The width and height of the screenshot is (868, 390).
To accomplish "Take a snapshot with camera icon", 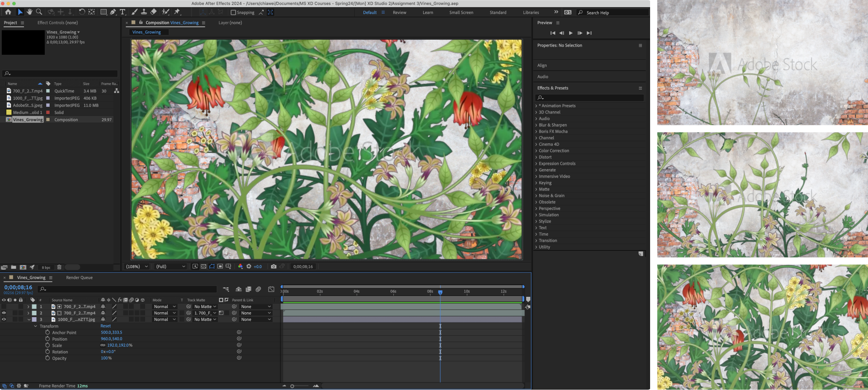I will (274, 266).
